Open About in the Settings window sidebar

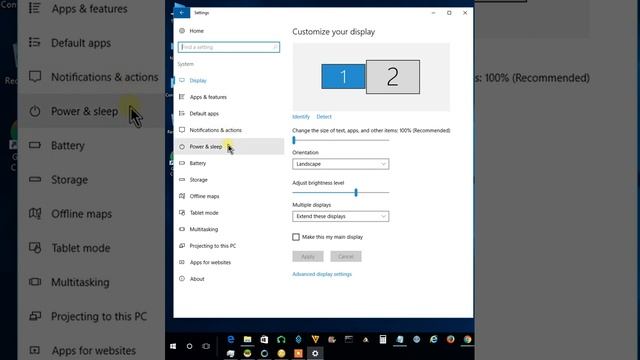coord(197,279)
